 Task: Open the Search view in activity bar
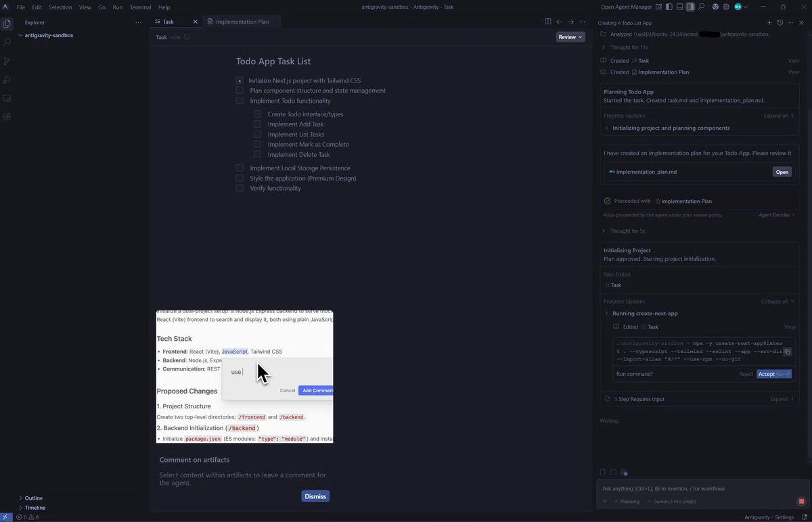(x=7, y=42)
